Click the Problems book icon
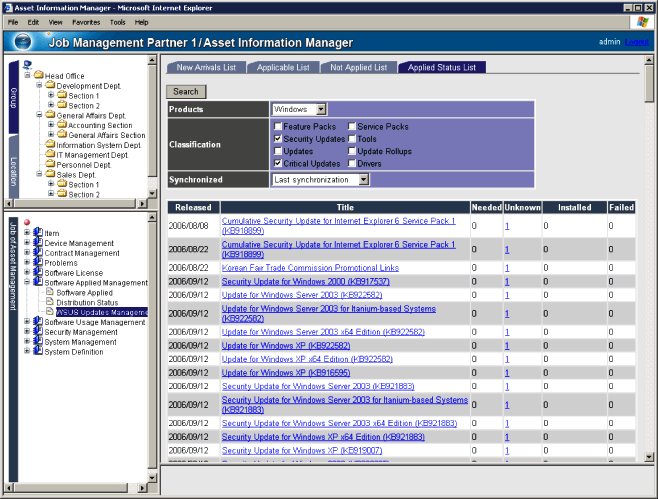Screen dimensions: 658x499 click(x=38, y=263)
